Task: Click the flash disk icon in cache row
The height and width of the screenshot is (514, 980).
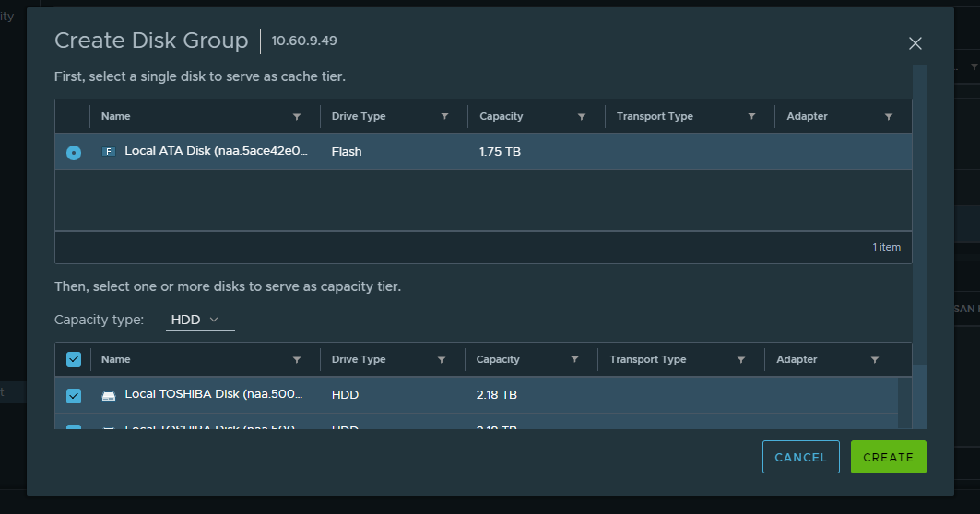Action: point(109,152)
